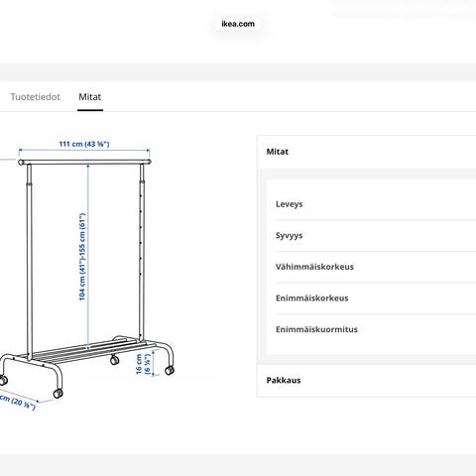Select the Leveys measurement row
This screenshot has height=476, width=476.
point(376,204)
